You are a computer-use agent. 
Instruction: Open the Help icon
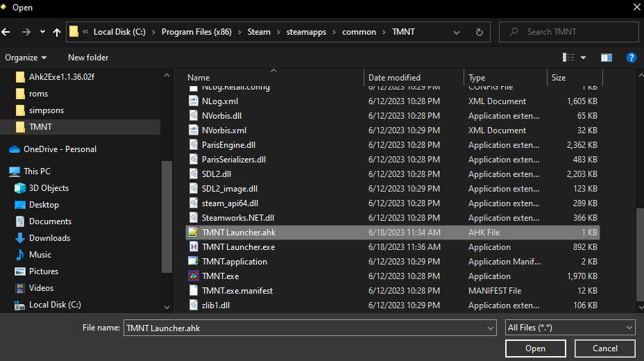coord(631,58)
